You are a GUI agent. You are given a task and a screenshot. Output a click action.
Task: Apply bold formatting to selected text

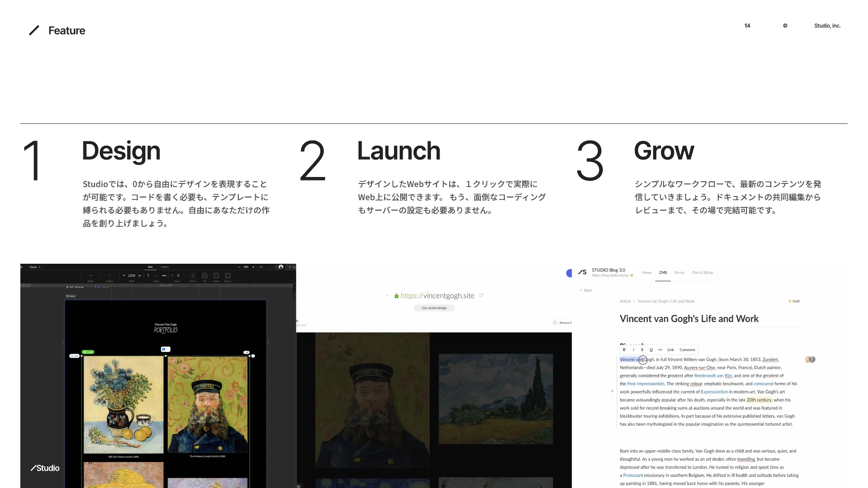click(x=624, y=350)
